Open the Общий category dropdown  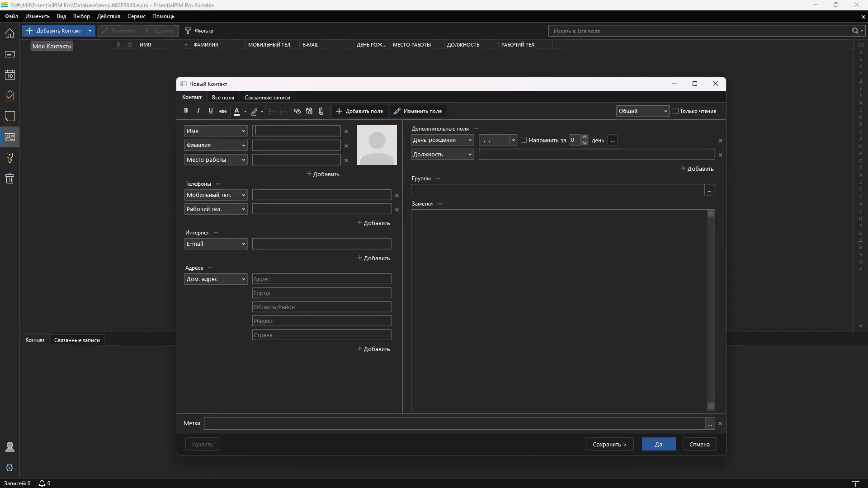pyautogui.click(x=642, y=111)
